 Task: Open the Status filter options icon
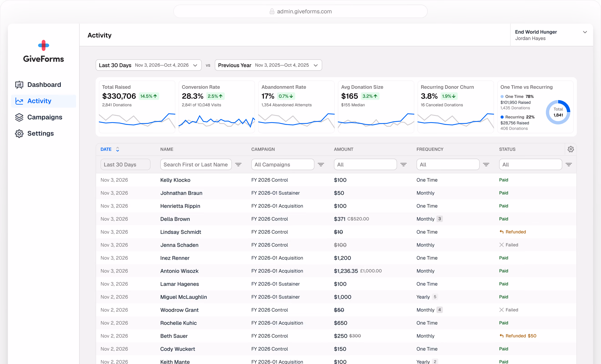point(569,164)
